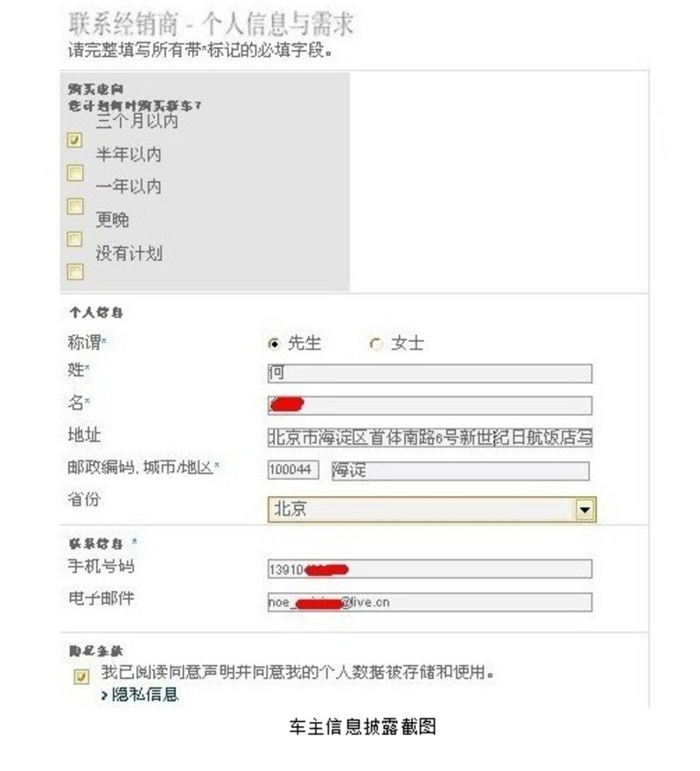This screenshot has width=700, height=771.
Task: Click the 电子邮件 email input field
Action: click(430, 602)
